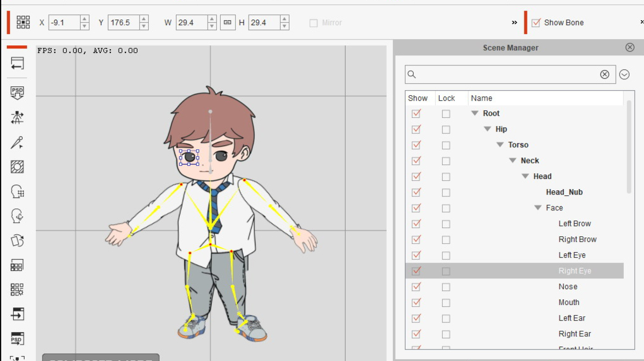Check Lock for Left Ear
This screenshot has width=644, height=361.
[x=445, y=319]
